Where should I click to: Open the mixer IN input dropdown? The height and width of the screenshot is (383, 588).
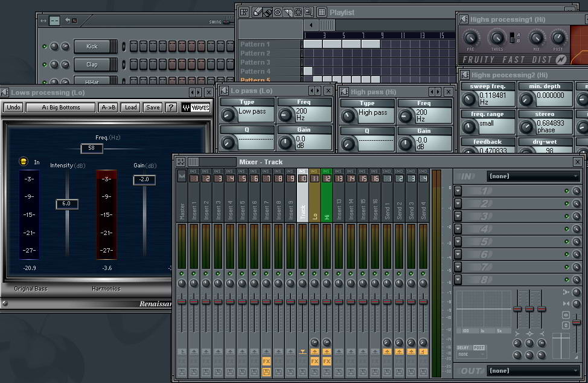point(533,176)
